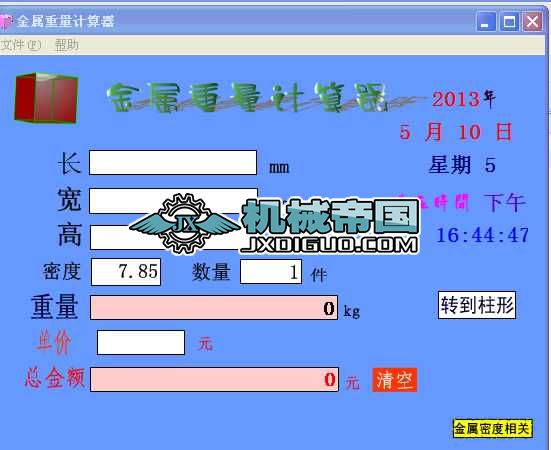Click the 数量 label
This screenshot has width=551, height=450.
[211, 272]
